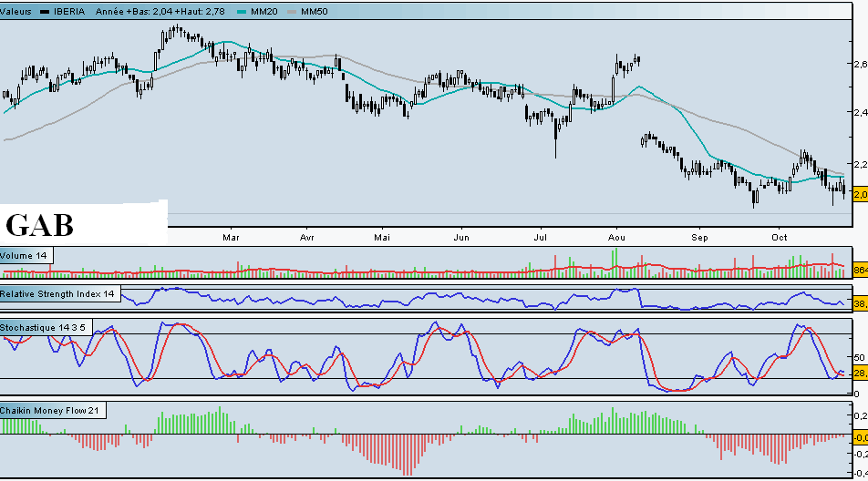Click the Chaikin -0,2 axis label
Image resolution: width=868 pixels, height=481 pixels.
pyautogui.click(x=860, y=455)
